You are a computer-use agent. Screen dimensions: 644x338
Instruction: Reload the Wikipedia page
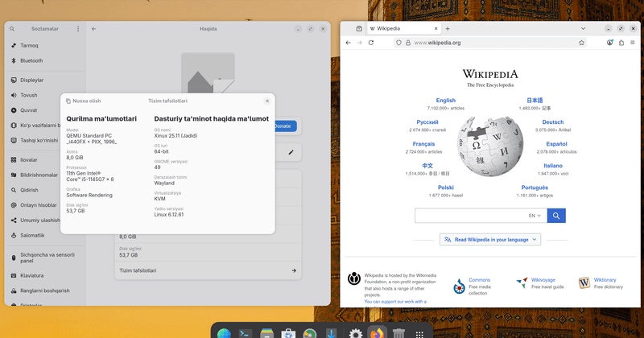(371, 43)
